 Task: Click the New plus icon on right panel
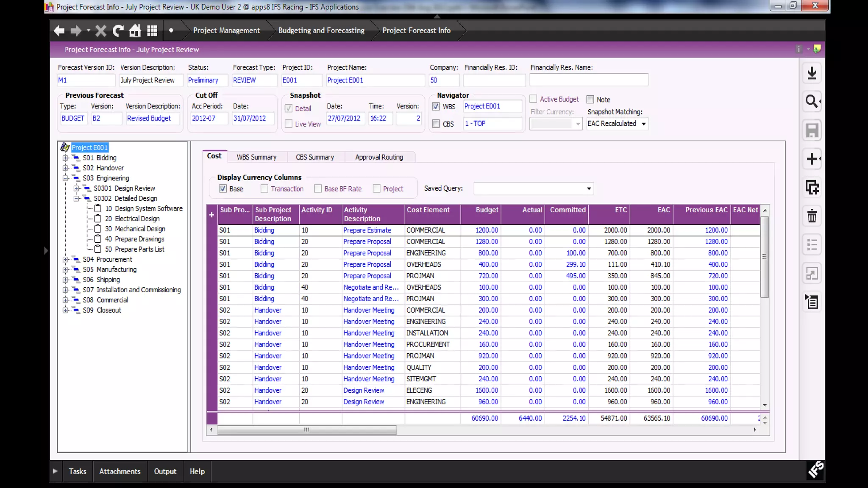pyautogui.click(x=812, y=159)
